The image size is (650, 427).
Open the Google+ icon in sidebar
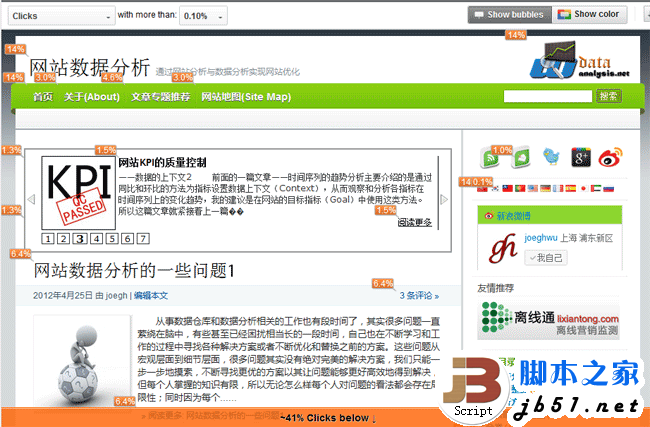(x=582, y=157)
